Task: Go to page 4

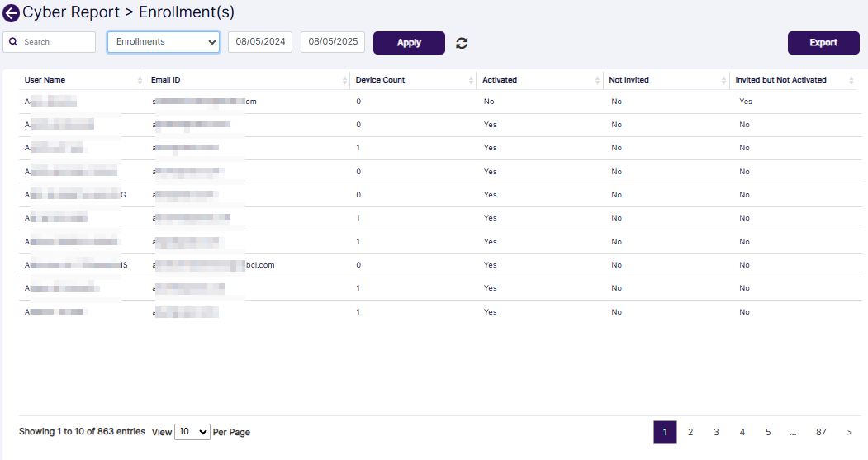Action: tap(742, 432)
